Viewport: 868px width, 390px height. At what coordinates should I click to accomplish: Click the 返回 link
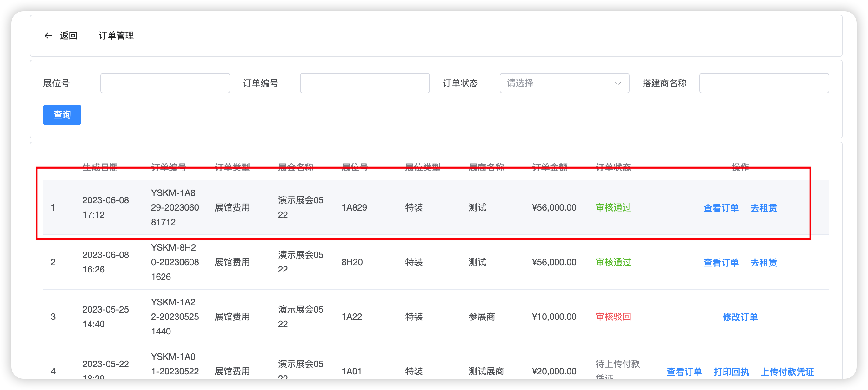pyautogui.click(x=68, y=35)
